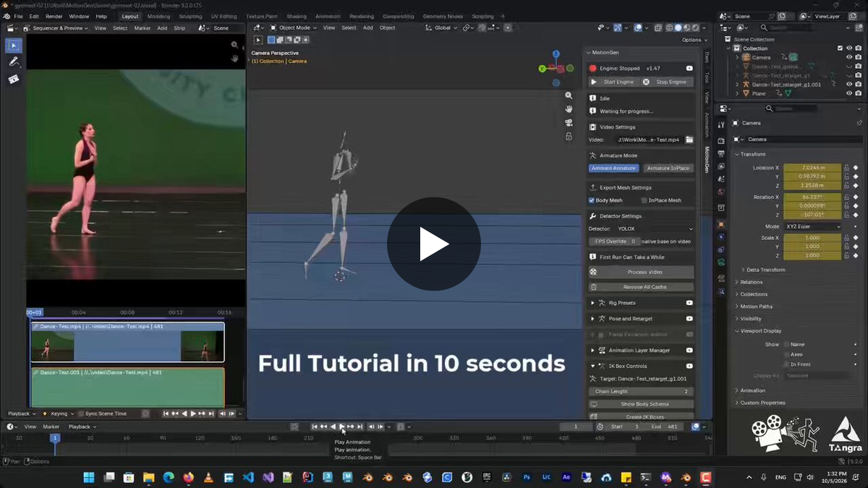Click the Process Video button
The image size is (868, 488).
(642, 272)
